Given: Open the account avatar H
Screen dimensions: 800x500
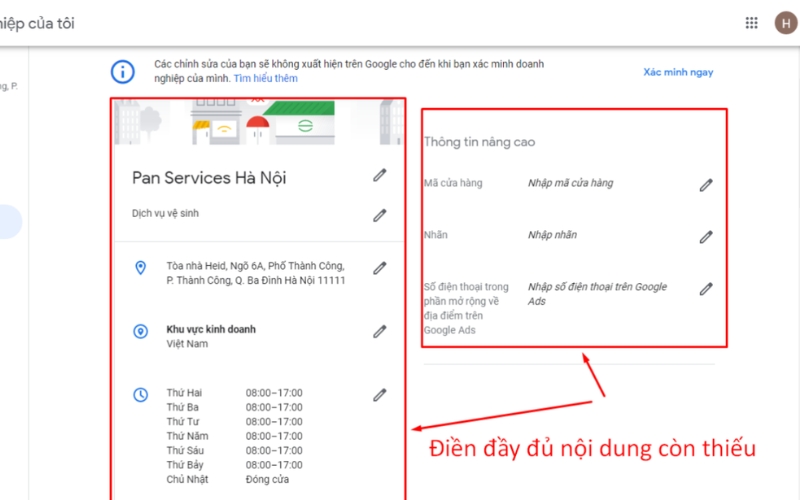Looking at the screenshot, I should (x=786, y=23).
